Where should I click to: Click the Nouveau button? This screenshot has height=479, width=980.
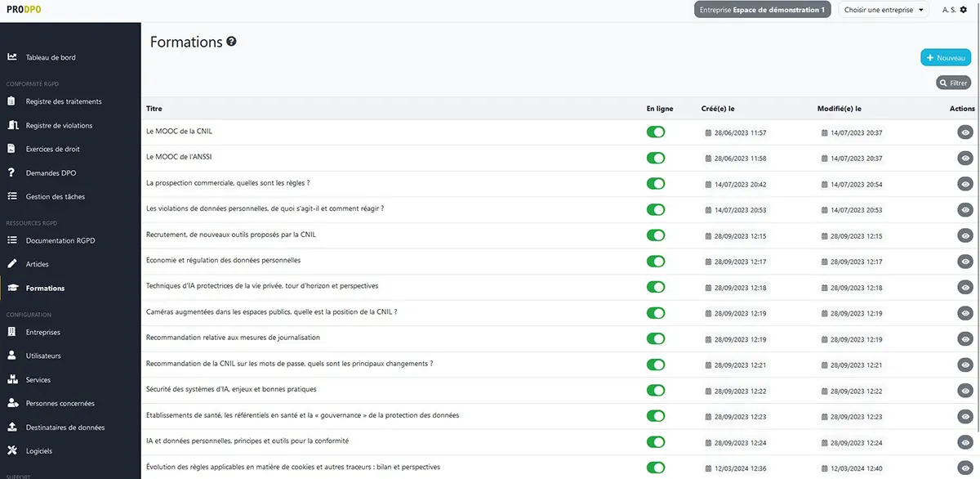946,58
